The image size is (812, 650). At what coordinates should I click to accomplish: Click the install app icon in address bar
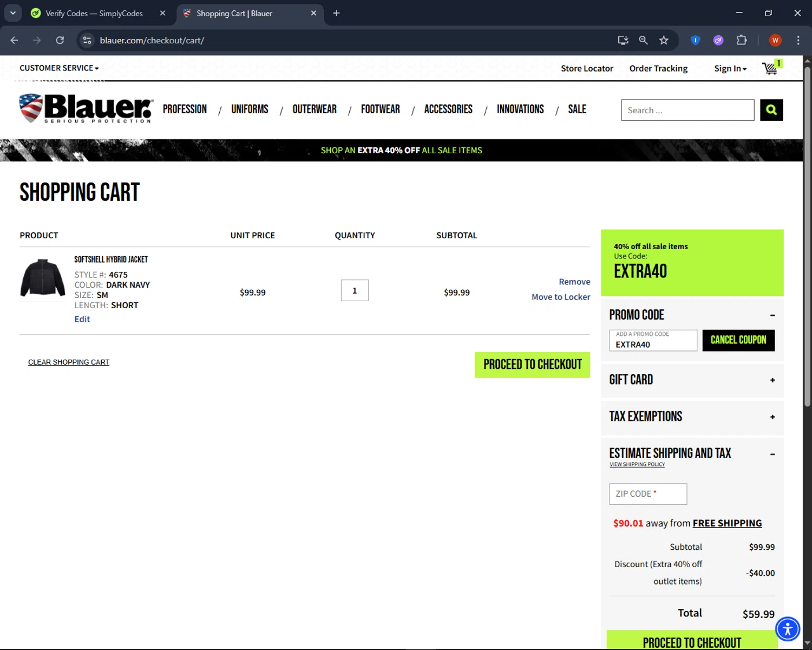tap(623, 40)
